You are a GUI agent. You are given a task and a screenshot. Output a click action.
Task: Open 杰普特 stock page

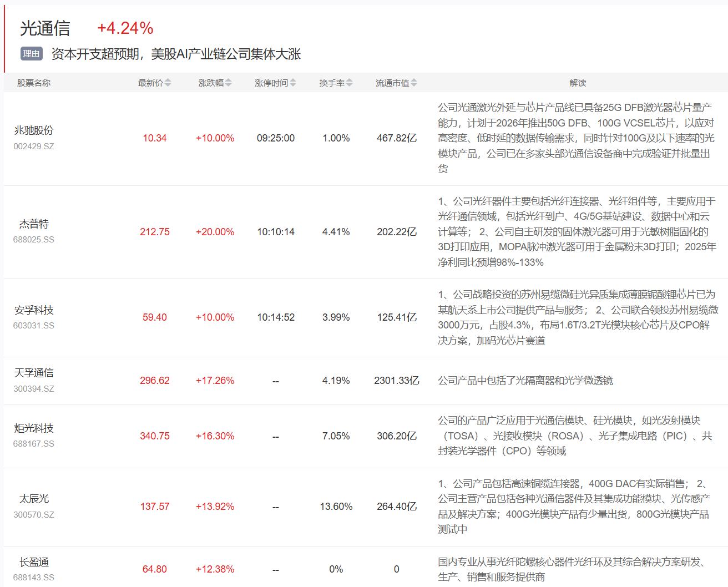[x=34, y=224]
